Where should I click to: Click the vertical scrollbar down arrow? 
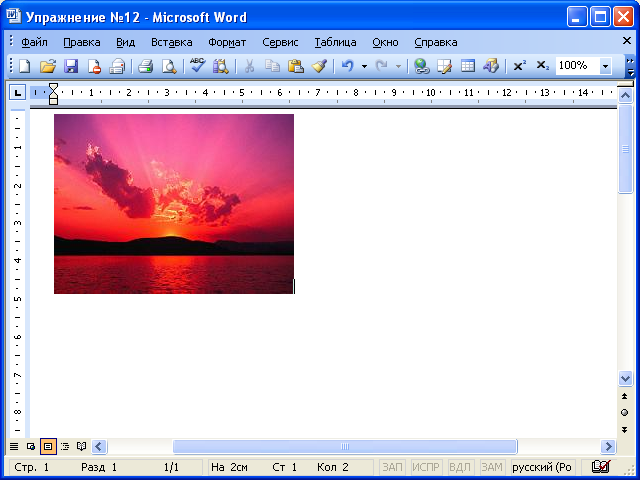click(625, 378)
